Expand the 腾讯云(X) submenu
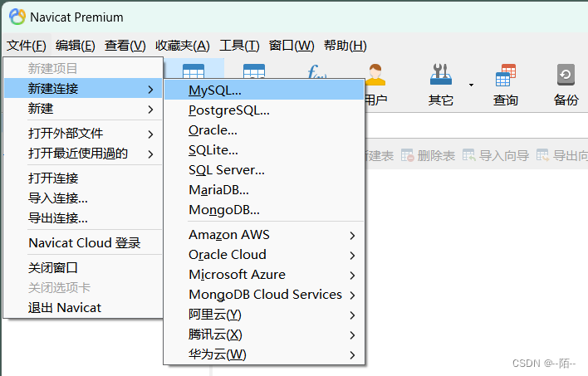Image resolution: width=588 pixels, height=376 pixels. coord(264,334)
